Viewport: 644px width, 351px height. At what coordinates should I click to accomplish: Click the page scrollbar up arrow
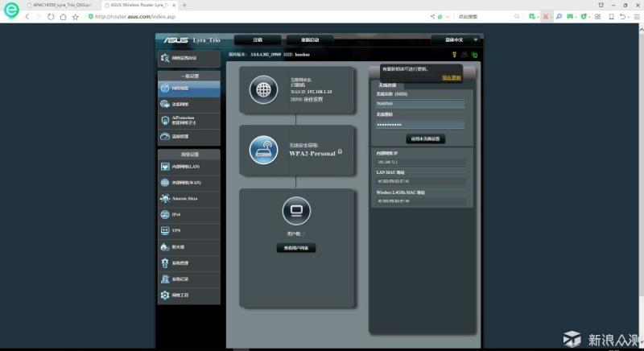point(641,30)
